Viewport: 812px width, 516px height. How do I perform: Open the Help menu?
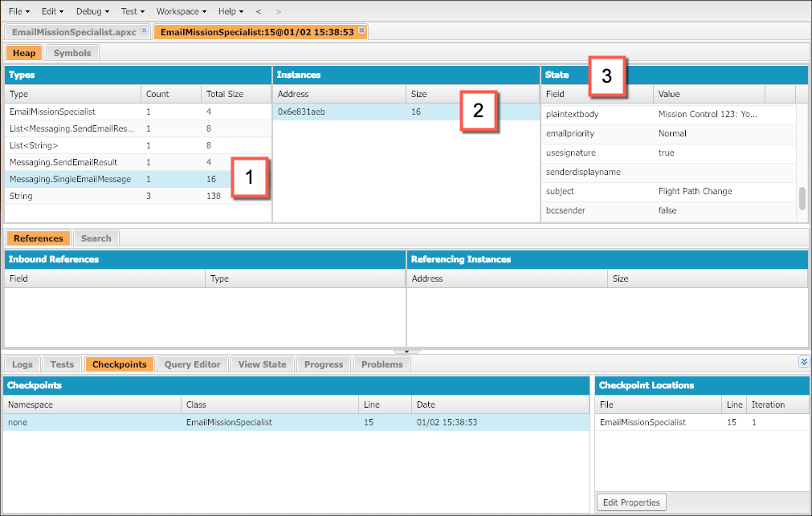coord(231,11)
